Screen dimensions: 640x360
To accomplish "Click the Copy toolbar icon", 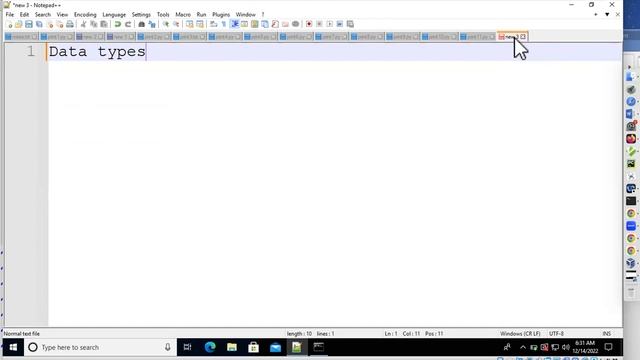I will pyautogui.click(x=93, y=24).
